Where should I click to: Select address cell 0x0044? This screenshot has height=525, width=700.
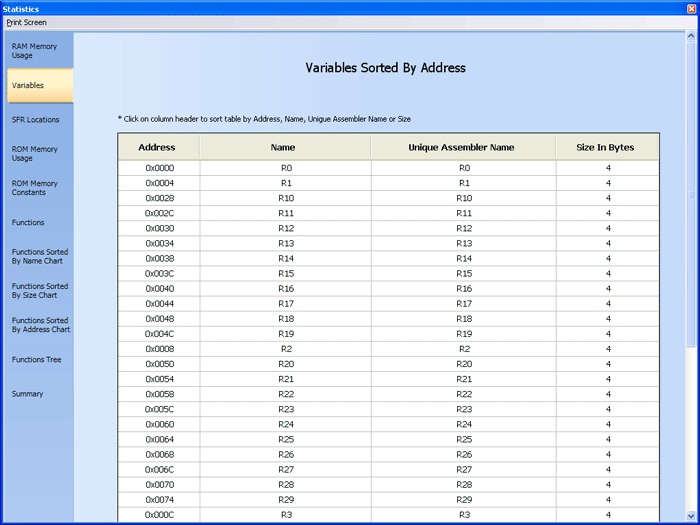159,304
